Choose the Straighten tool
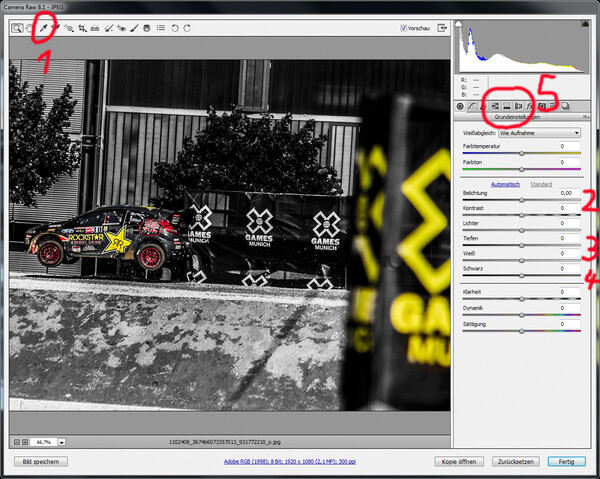 pos(95,28)
